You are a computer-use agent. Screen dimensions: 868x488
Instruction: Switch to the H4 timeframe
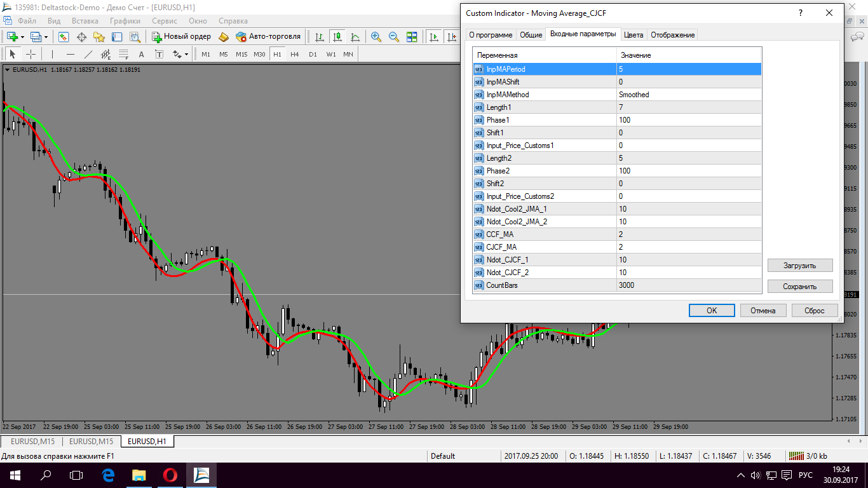(295, 54)
